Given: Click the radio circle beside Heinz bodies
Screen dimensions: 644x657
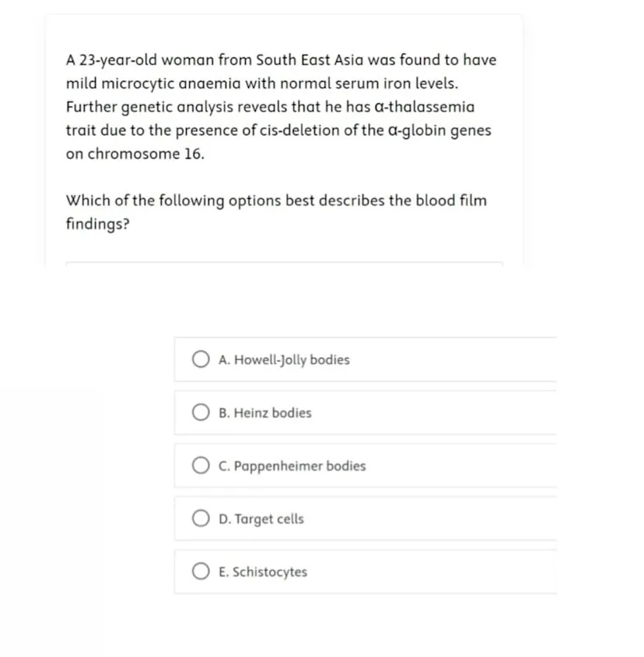Looking at the screenshot, I should coord(201,412).
